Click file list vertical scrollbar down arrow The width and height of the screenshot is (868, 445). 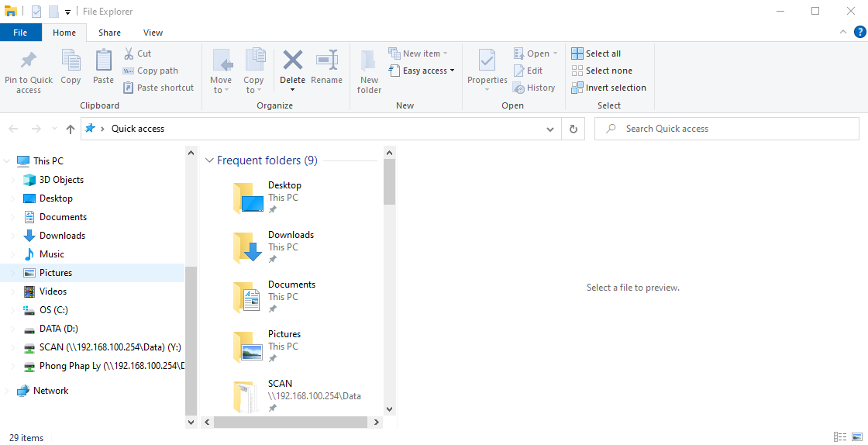(389, 409)
